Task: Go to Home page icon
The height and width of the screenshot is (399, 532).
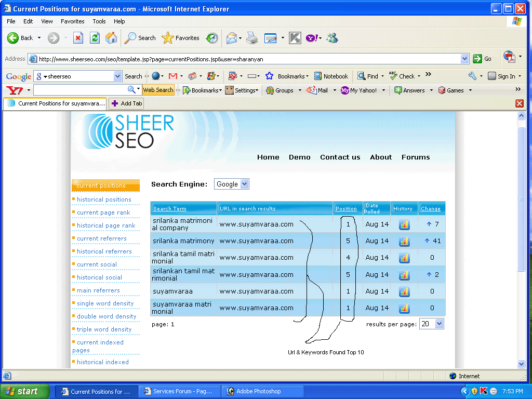Action: 111,38
